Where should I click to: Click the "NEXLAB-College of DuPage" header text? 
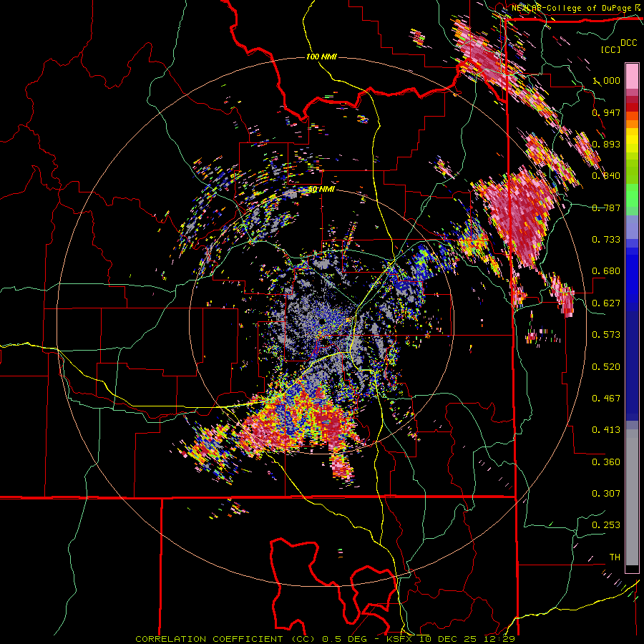tap(573, 8)
